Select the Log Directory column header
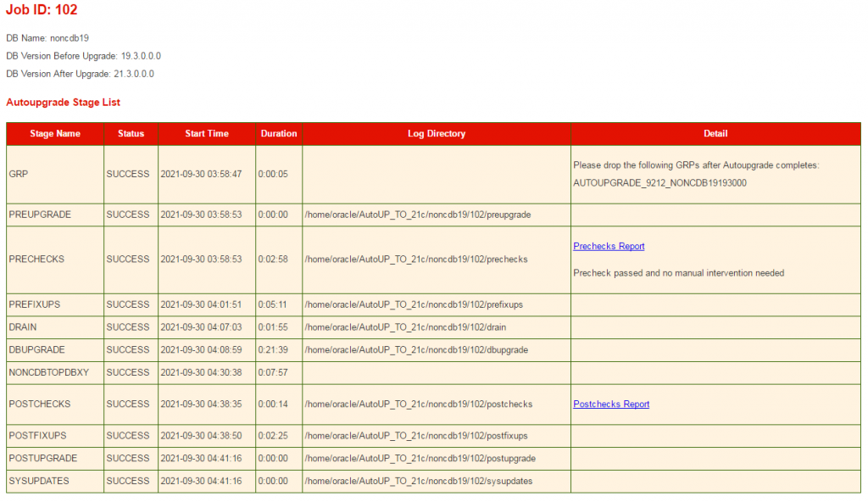The width and height of the screenshot is (868, 502). click(436, 134)
